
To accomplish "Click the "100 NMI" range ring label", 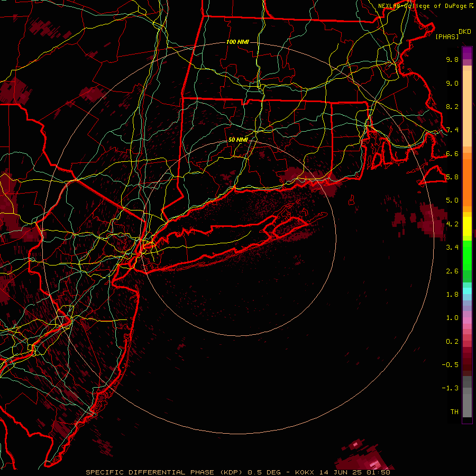I will 237,42.
